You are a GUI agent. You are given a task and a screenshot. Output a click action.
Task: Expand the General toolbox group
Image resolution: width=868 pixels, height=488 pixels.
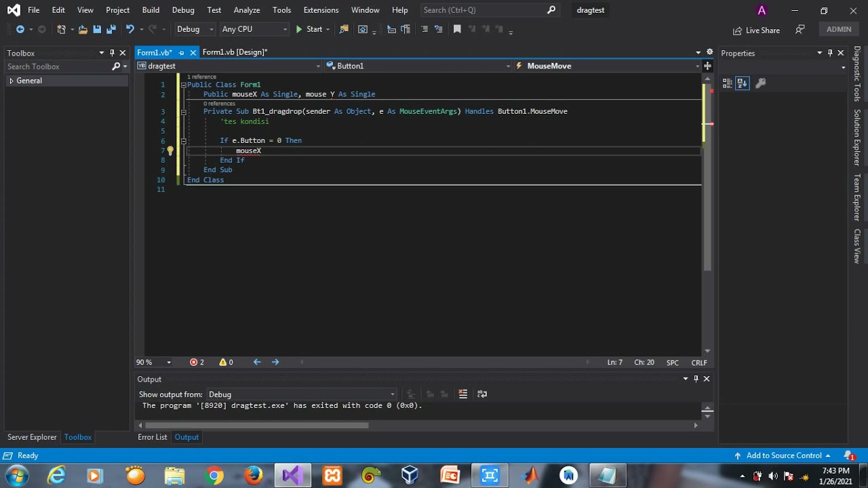pos(12,81)
